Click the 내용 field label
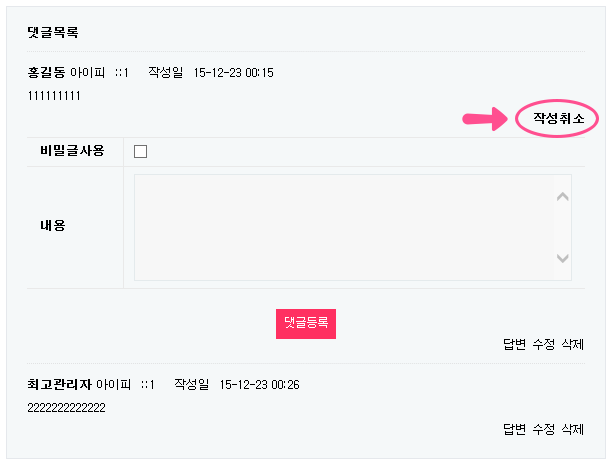Image resolution: width=614 pixels, height=474 pixels. (x=53, y=226)
